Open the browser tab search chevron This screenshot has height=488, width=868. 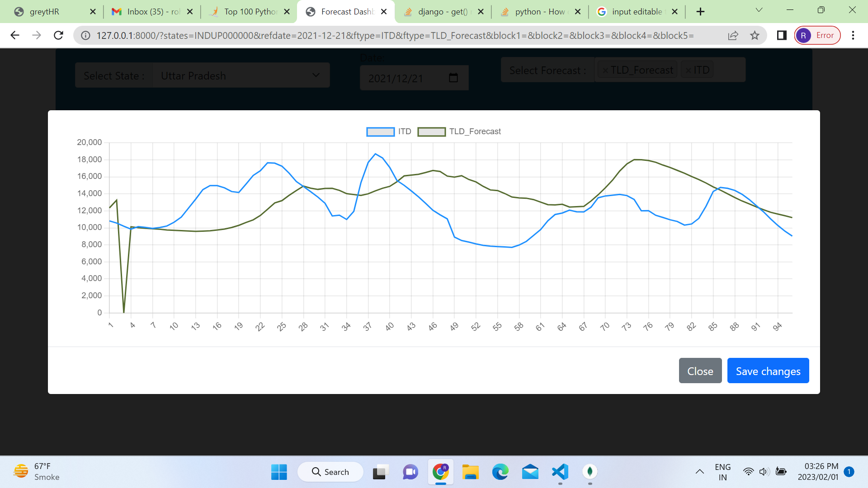point(759,9)
